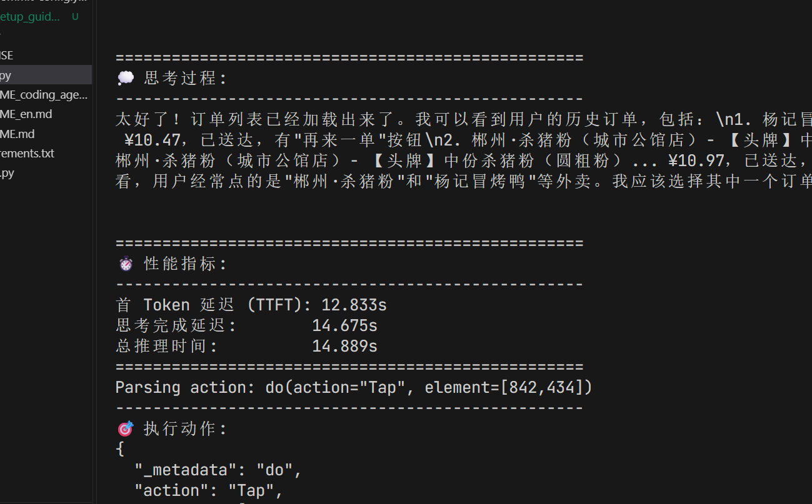
Task: Open the file ending in ISE
Action: coord(7,56)
